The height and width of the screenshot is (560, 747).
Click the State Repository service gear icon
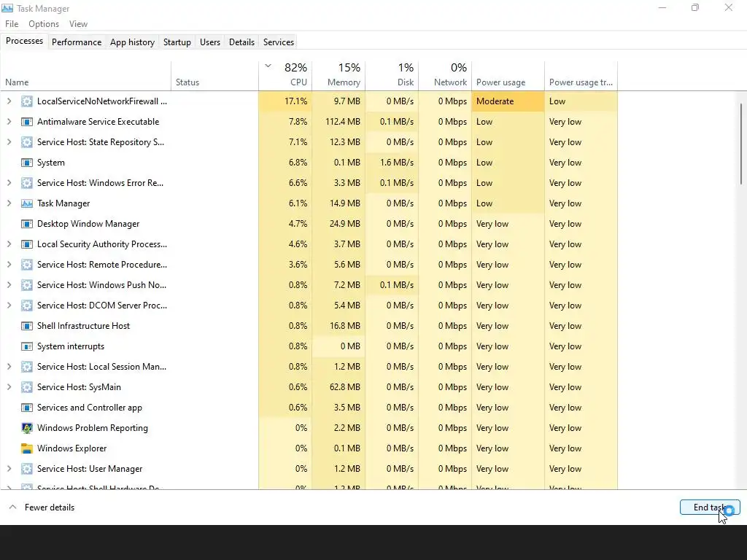(x=27, y=142)
